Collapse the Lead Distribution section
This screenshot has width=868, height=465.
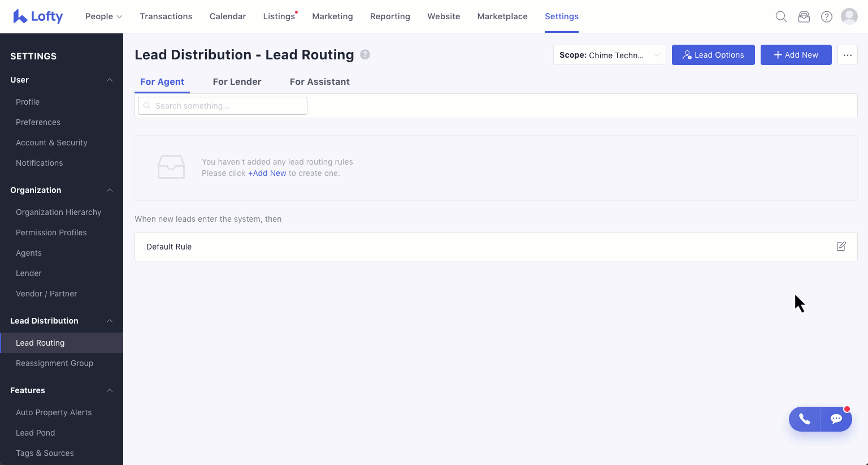(110, 321)
